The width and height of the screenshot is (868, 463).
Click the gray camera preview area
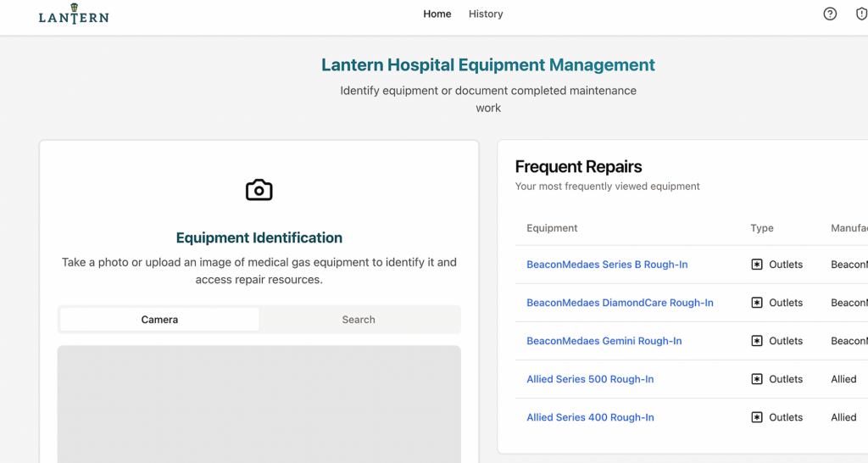259,404
